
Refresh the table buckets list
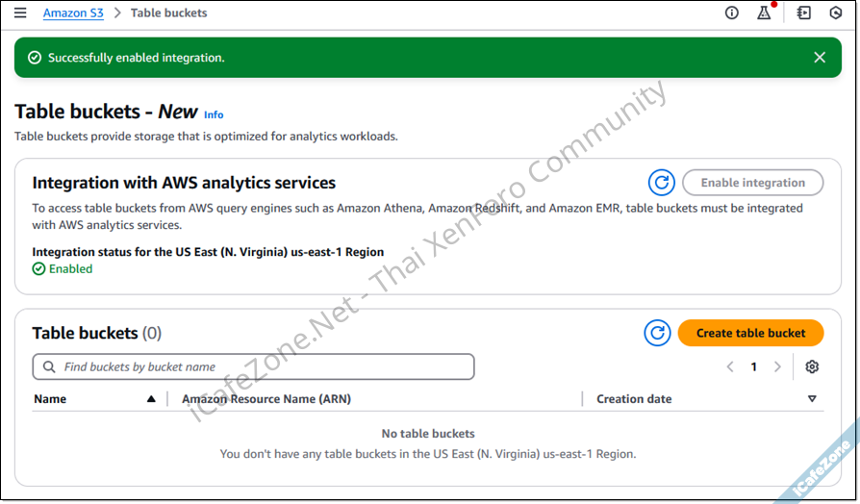(x=657, y=333)
